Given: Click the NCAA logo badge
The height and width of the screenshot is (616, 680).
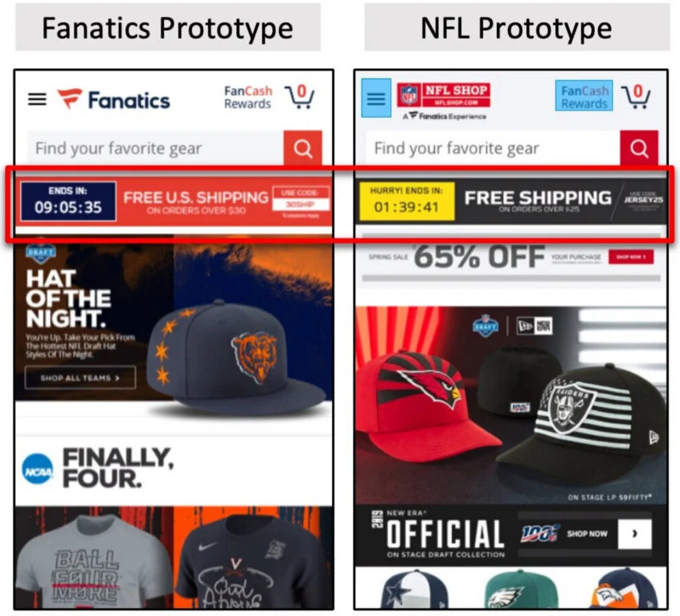Looking at the screenshot, I should point(38,470).
